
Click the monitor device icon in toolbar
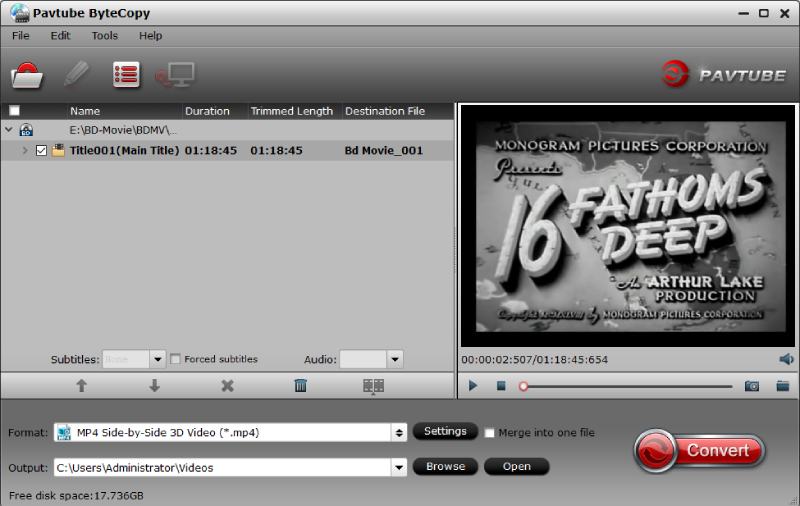click(x=175, y=75)
